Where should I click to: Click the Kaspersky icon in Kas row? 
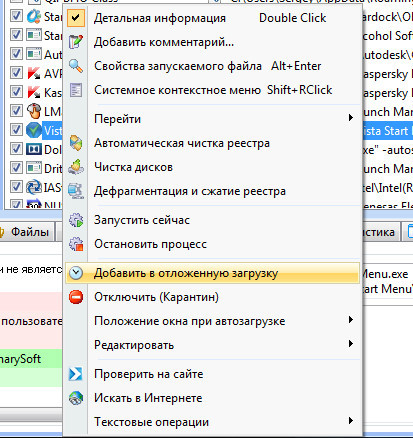(x=34, y=92)
